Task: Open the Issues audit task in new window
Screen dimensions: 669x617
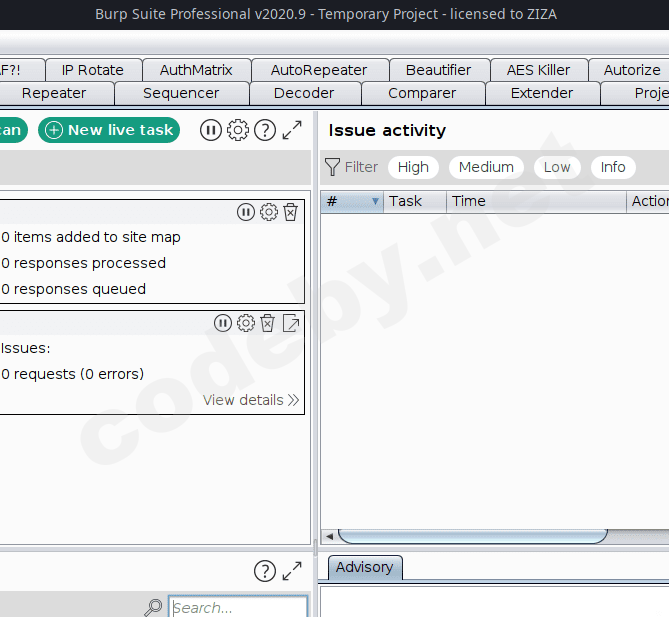Action: (x=291, y=323)
